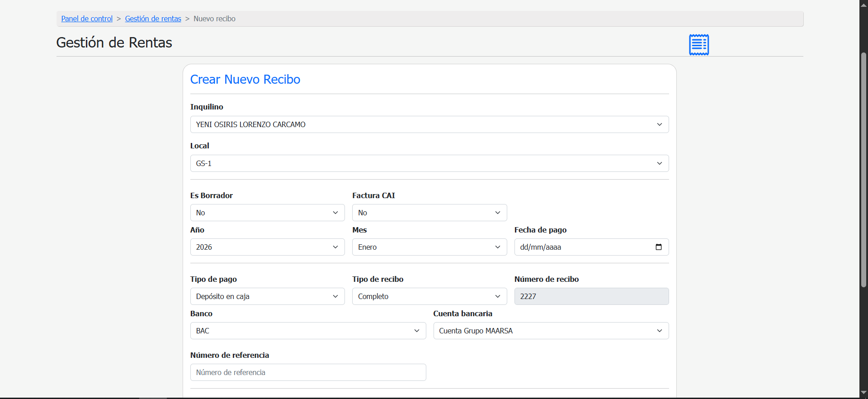The height and width of the screenshot is (399, 868).
Task: Click the Número de referencia input field
Action: point(308,372)
